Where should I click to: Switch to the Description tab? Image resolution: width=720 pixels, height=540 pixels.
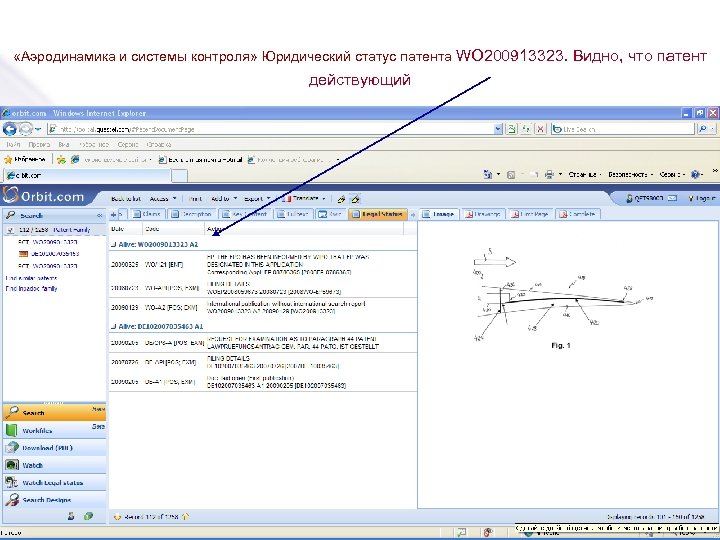click(191, 214)
